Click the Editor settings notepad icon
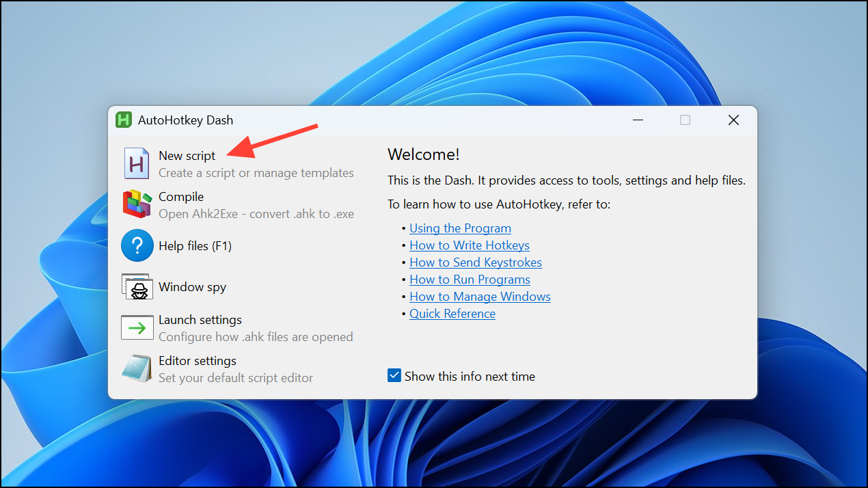 (x=137, y=368)
